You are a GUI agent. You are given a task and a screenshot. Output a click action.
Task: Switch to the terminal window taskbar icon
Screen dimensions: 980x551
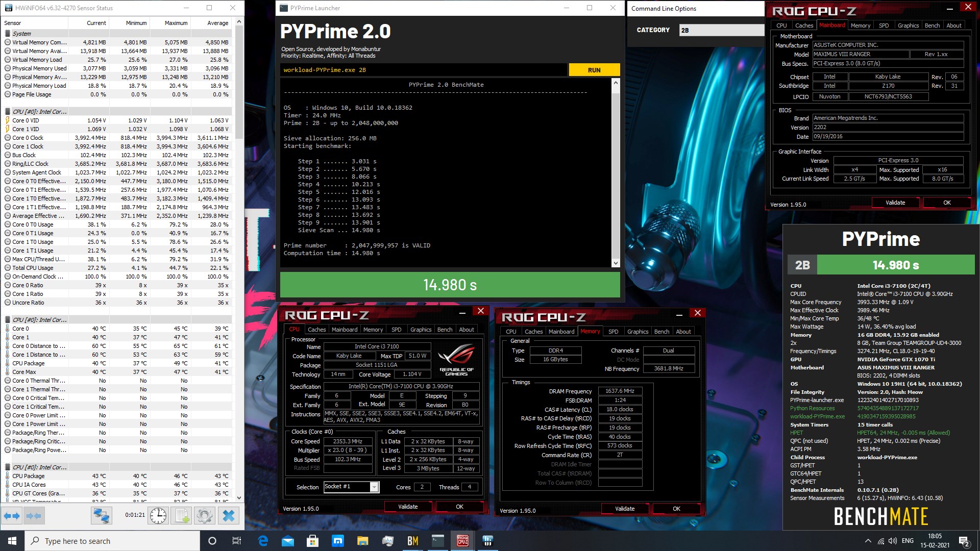[x=437, y=541]
